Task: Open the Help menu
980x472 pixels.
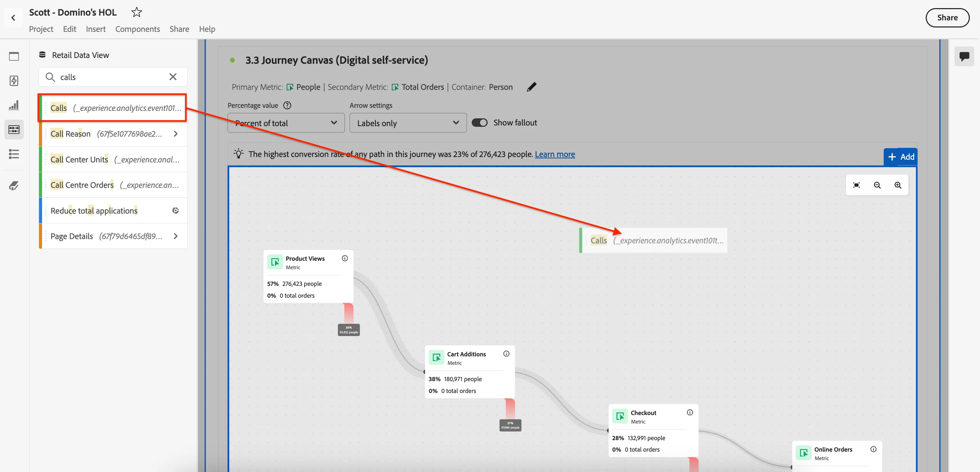Action: 207,29
